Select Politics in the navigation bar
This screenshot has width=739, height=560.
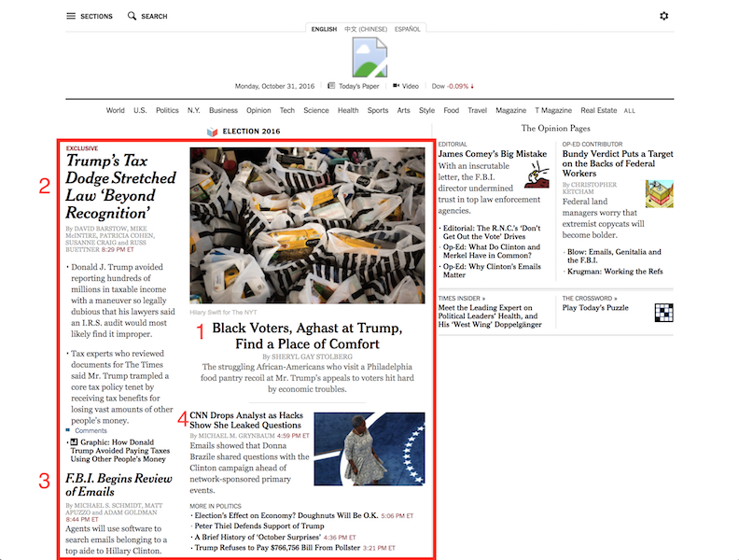coord(167,110)
